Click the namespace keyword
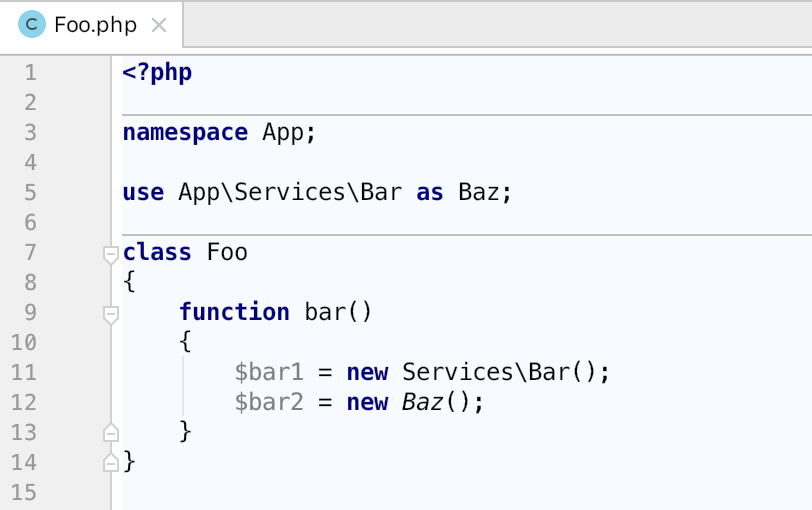 (185, 133)
